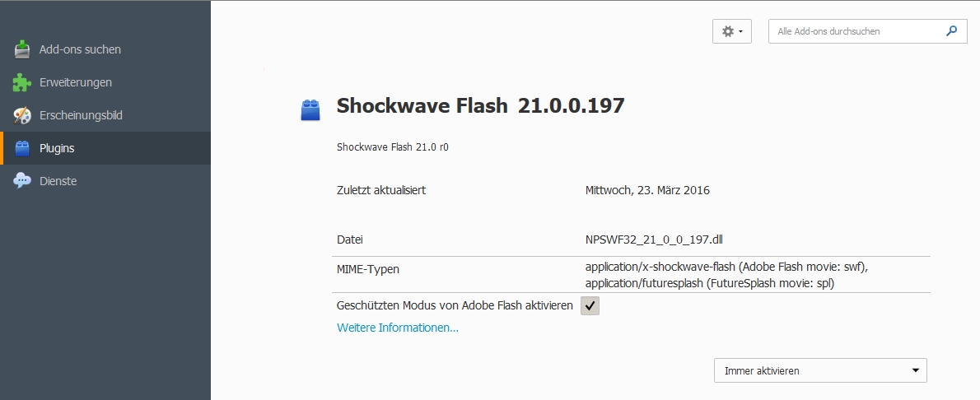Screen dimensions: 980x400
Task: Select the Erscheinungsbild section label
Action: coord(81,115)
